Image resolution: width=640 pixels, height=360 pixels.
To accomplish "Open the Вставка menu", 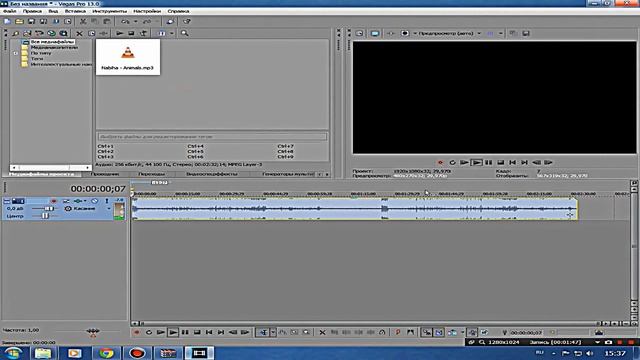I will [75, 11].
